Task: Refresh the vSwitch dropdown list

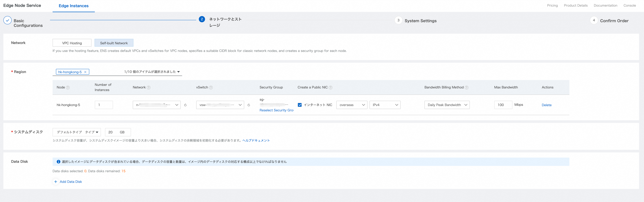Action: pyautogui.click(x=249, y=105)
